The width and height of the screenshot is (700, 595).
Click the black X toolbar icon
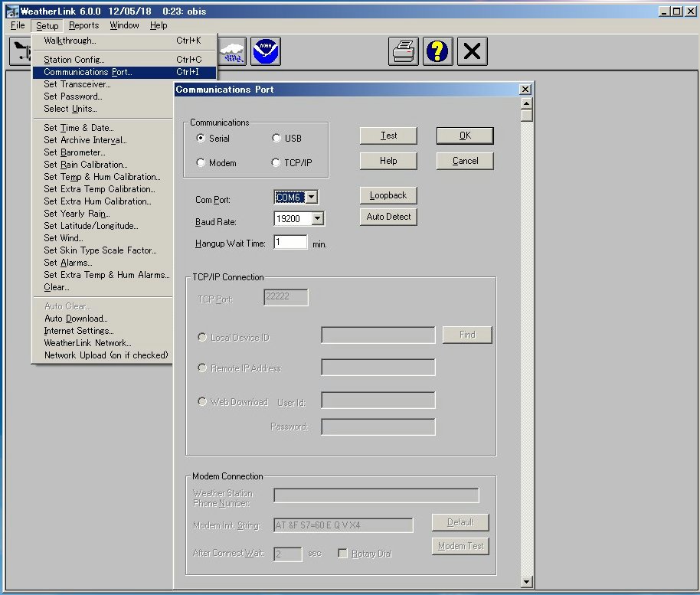[x=472, y=51]
